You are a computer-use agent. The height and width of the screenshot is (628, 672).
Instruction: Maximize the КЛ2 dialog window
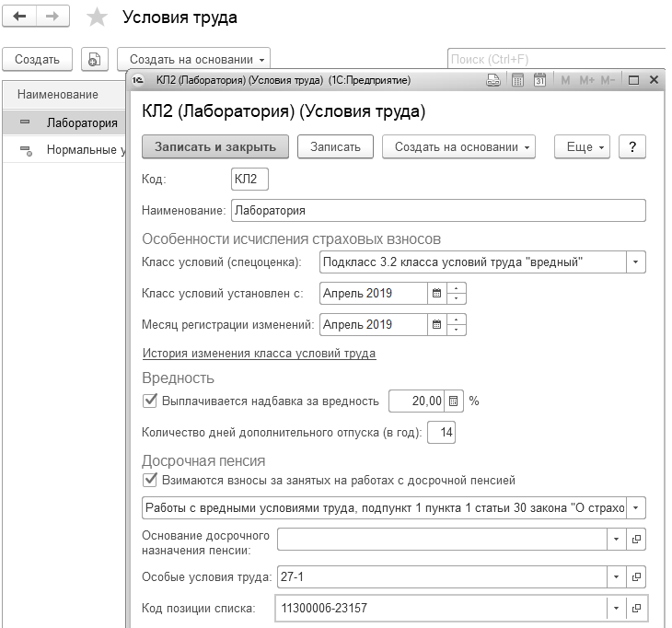[x=633, y=80]
